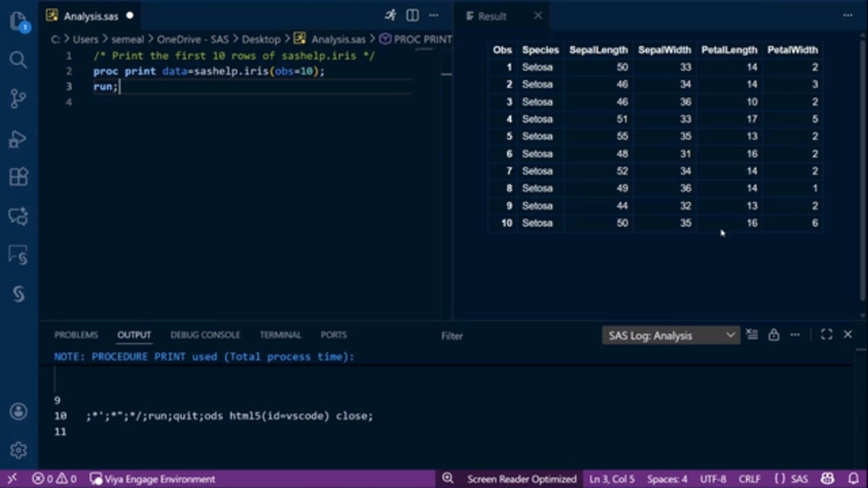Open the Copilot status icon in the status bar
868x488 pixels.
(827, 479)
